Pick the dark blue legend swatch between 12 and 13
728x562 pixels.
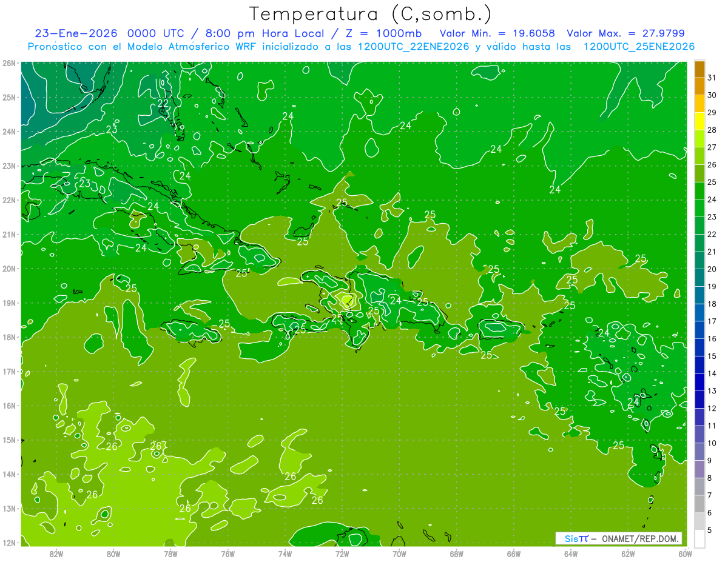tap(699, 400)
